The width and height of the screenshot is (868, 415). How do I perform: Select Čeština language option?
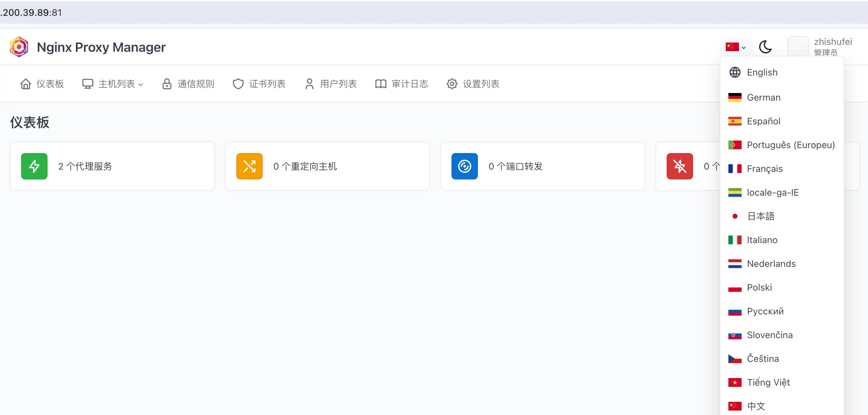[x=782, y=359]
